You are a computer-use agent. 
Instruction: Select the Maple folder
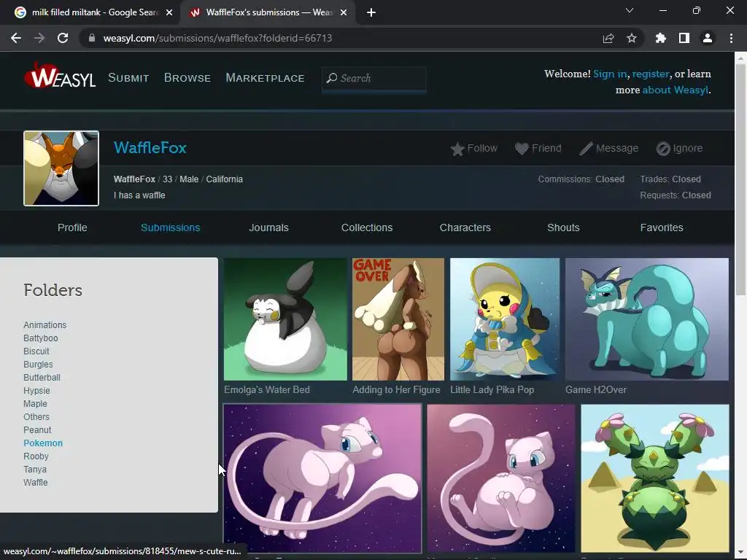[x=35, y=404]
